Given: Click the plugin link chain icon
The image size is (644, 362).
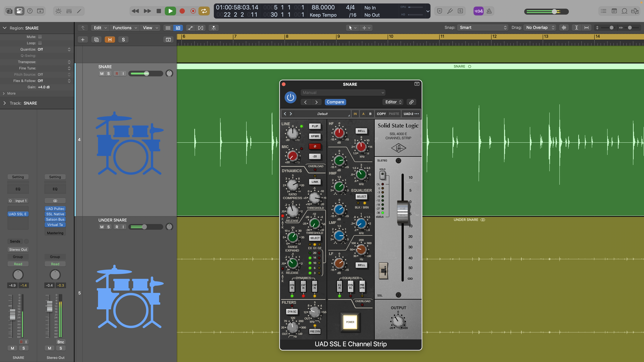Looking at the screenshot, I should [x=411, y=102].
